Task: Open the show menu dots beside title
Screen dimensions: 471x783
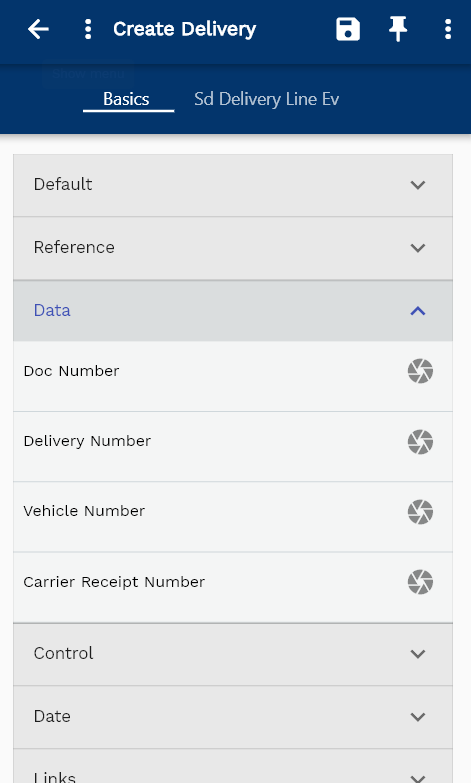Action: 88,29
